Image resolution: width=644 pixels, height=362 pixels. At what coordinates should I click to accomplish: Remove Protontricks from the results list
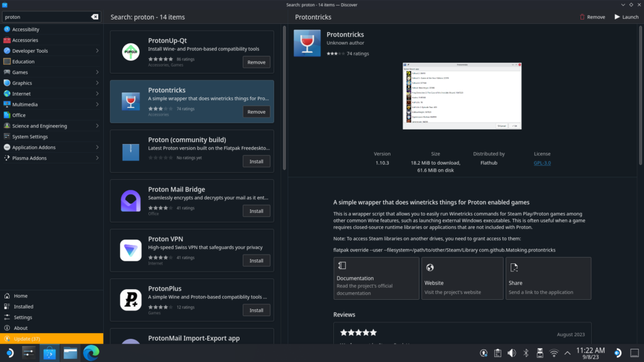coord(257,112)
